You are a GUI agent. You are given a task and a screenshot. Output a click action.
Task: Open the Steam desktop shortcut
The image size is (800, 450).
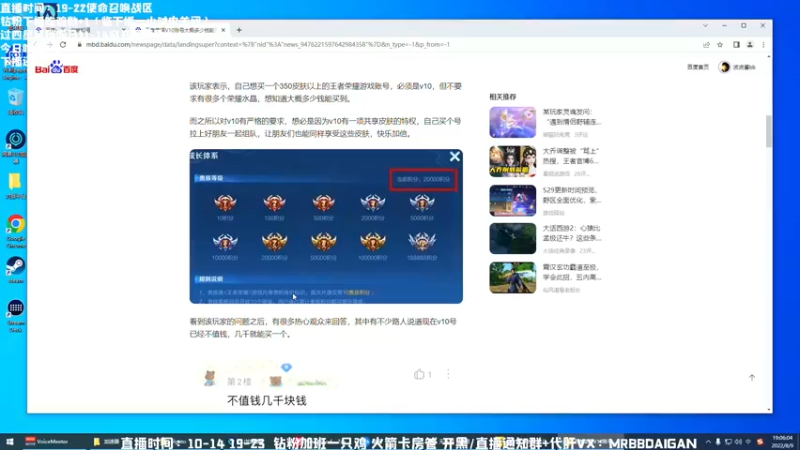16,270
